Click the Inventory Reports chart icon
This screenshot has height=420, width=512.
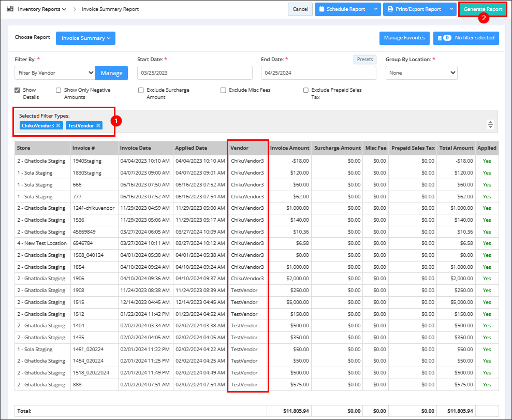click(10, 9)
